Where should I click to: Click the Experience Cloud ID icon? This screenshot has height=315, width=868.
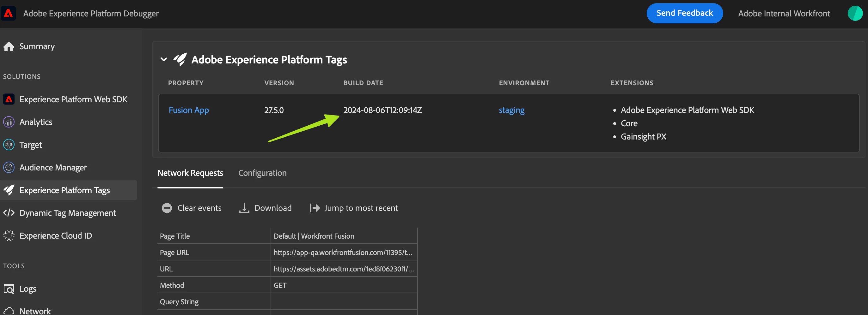(9, 235)
